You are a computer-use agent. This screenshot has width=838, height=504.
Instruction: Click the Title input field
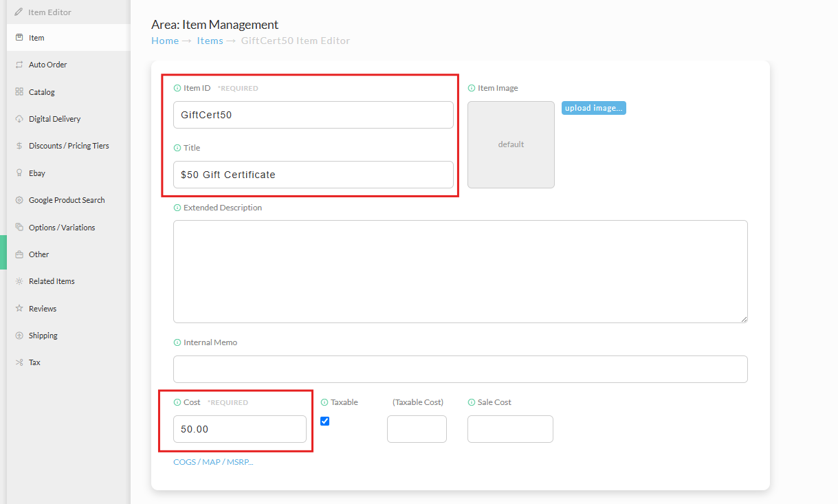313,175
